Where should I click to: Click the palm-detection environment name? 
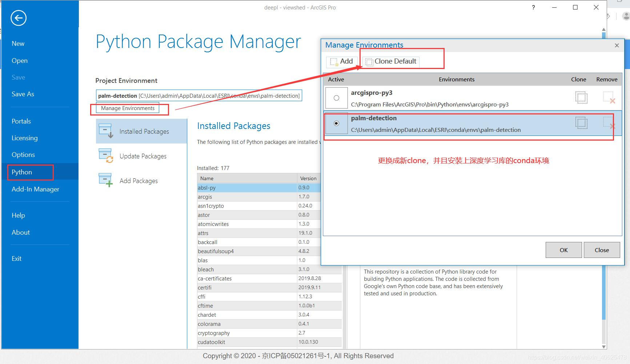tap(374, 118)
